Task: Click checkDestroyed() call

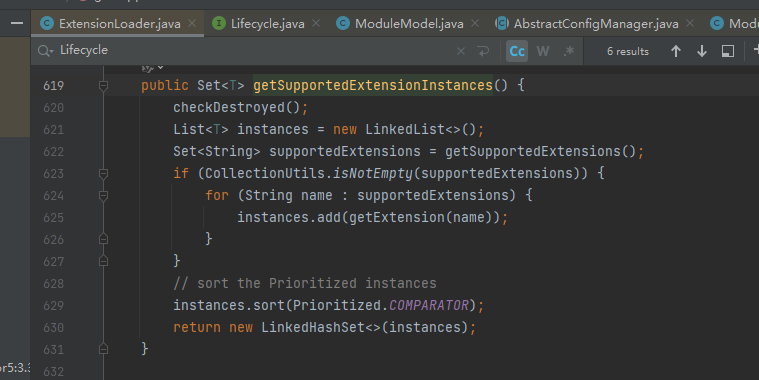Action: point(237,107)
